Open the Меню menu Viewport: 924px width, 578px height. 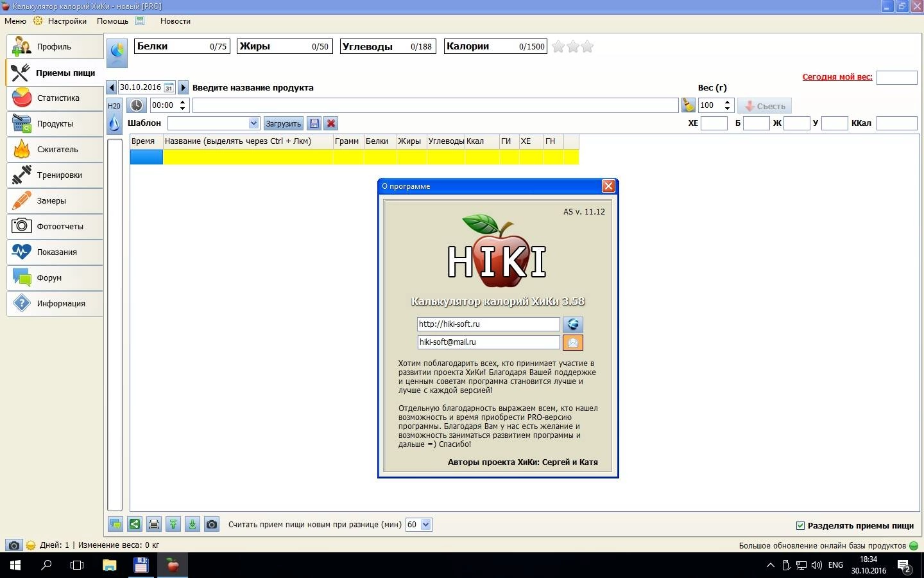(x=15, y=21)
